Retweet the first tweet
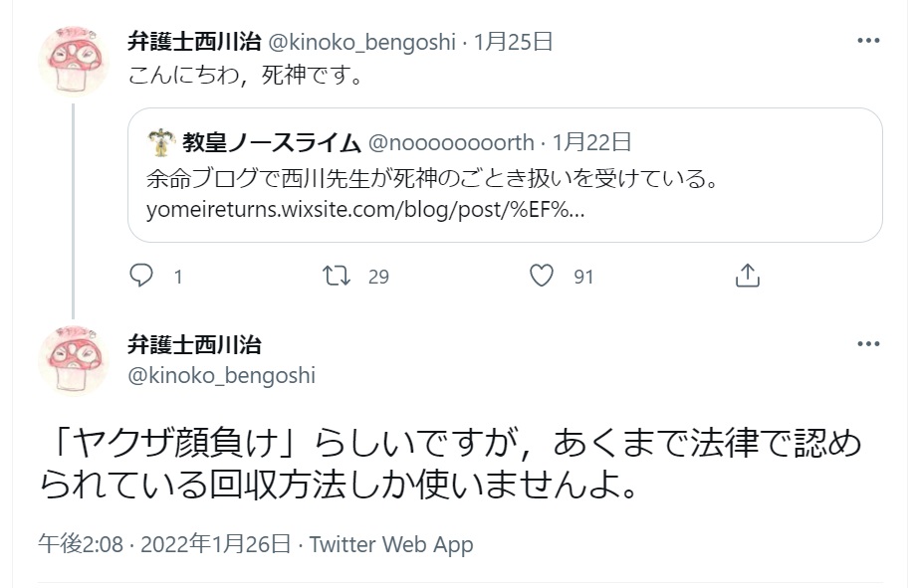This screenshot has height=588, width=916. 339,276
